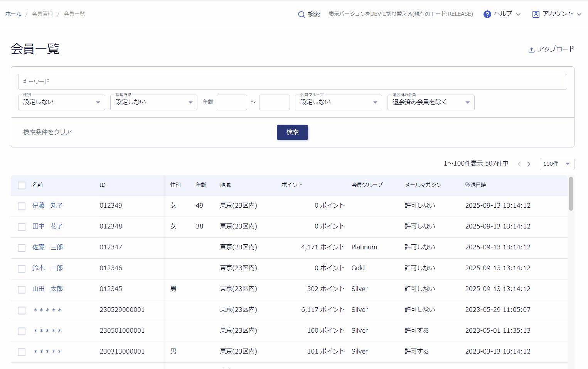Click the header 検索 text
The width and height of the screenshot is (588, 369).
click(x=314, y=14)
